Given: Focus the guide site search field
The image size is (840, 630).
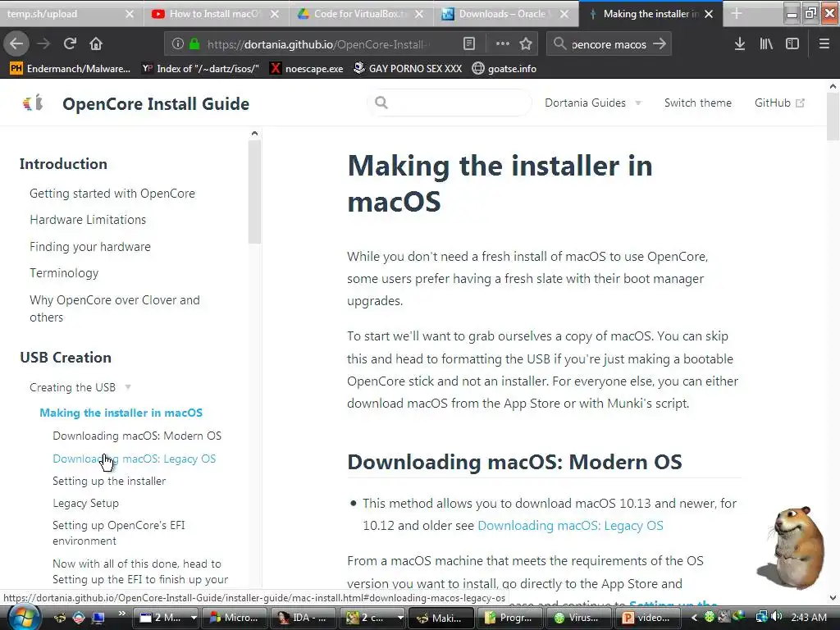Looking at the screenshot, I should tap(450, 103).
